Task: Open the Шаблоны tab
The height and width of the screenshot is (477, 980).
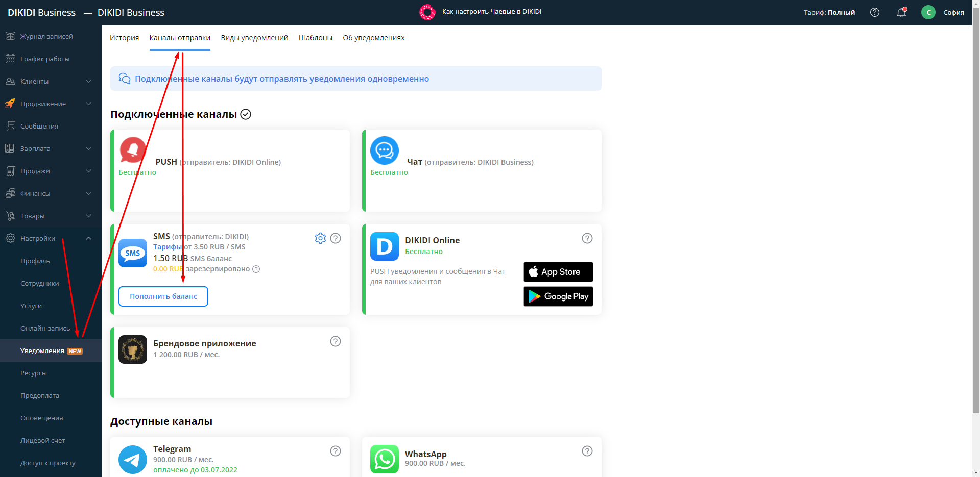Action: (316, 38)
